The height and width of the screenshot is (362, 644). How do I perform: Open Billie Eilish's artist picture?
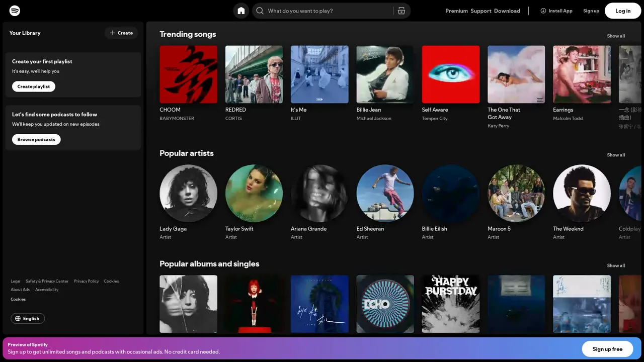click(451, 193)
